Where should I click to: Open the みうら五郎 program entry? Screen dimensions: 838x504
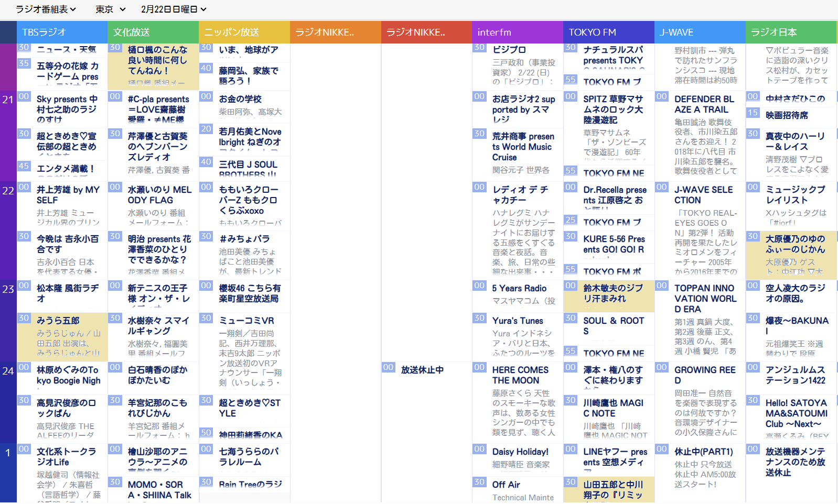(62, 337)
